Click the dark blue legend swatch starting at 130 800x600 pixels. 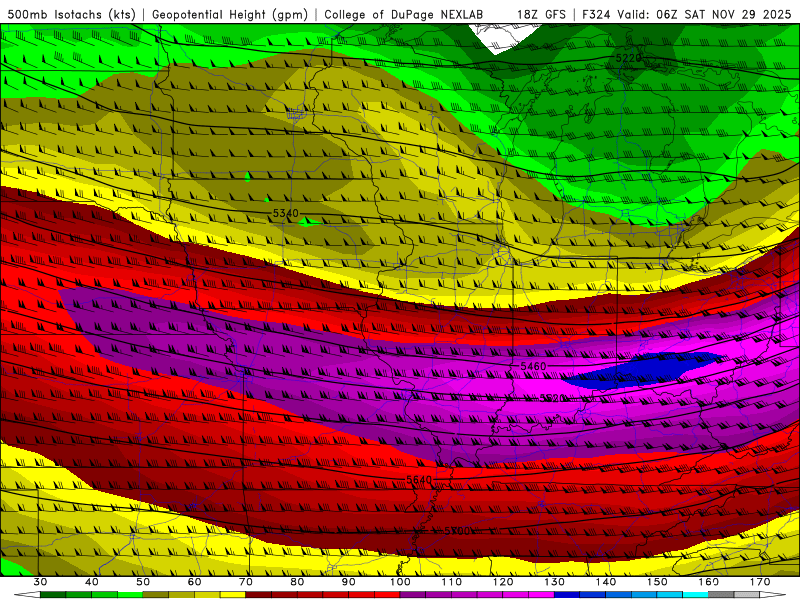567,595
